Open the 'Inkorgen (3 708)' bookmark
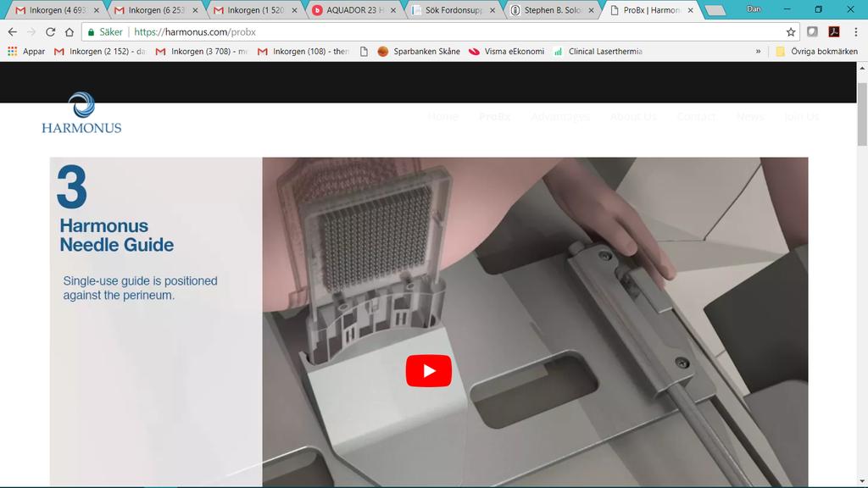Viewport: 868px width, 488px height. click(x=202, y=52)
